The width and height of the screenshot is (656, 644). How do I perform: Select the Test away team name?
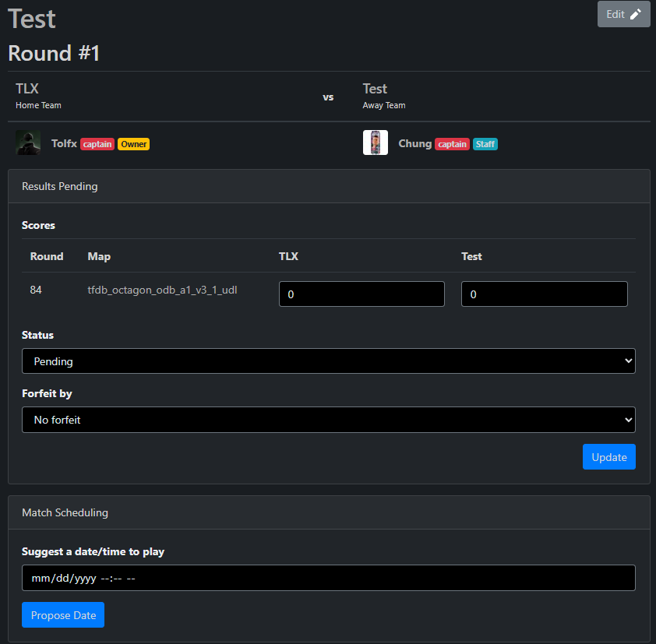coord(375,89)
